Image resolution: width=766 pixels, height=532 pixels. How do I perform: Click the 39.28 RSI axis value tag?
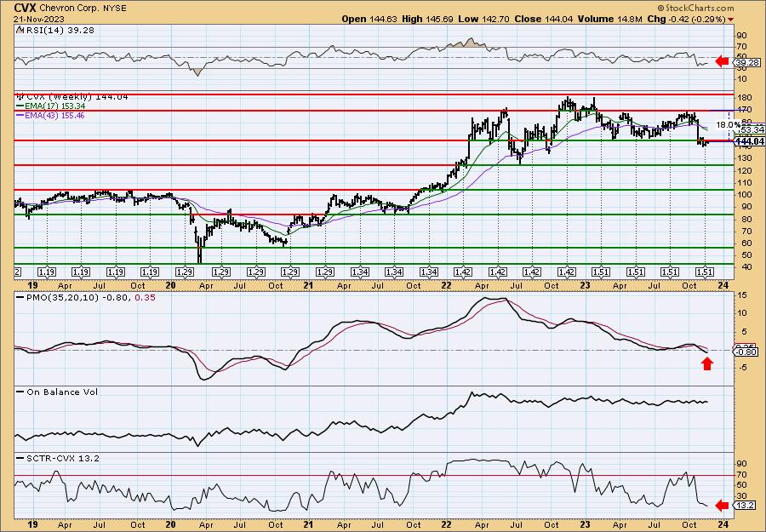tap(747, 62)
